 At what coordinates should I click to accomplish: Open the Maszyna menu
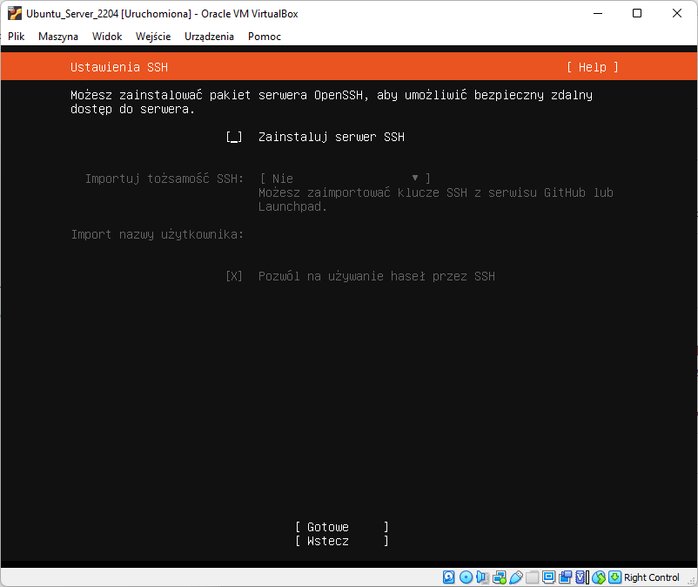(58, 36)
